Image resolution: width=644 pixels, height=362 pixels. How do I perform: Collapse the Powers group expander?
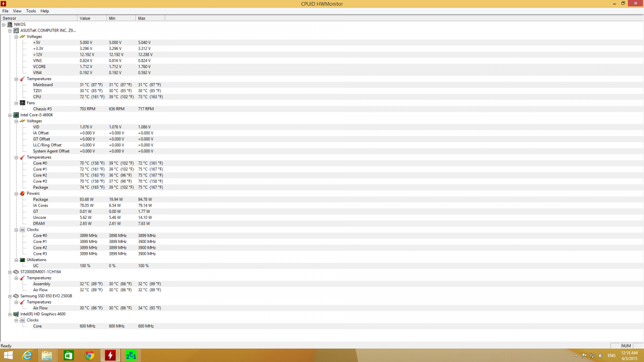[x=16, y=194]
